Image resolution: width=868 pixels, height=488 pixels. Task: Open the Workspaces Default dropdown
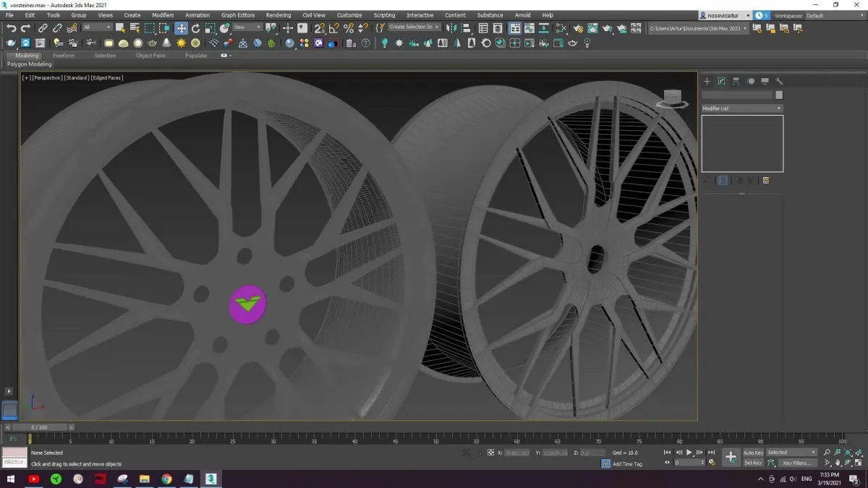tap(835, 15)
